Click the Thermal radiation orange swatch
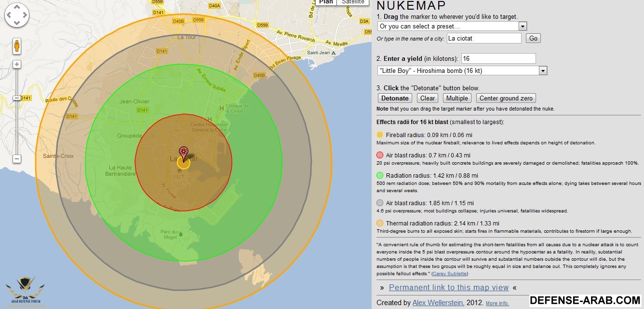This screenshot has width=644, height=309. point(380,223)
